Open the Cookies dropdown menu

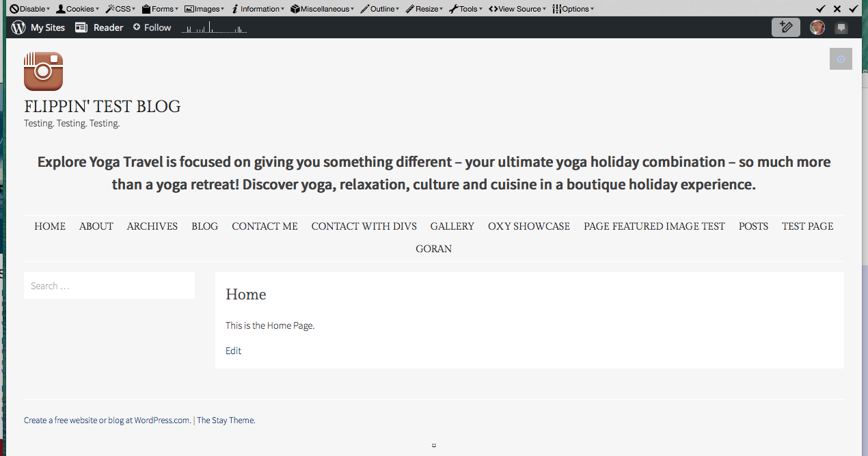77,9
